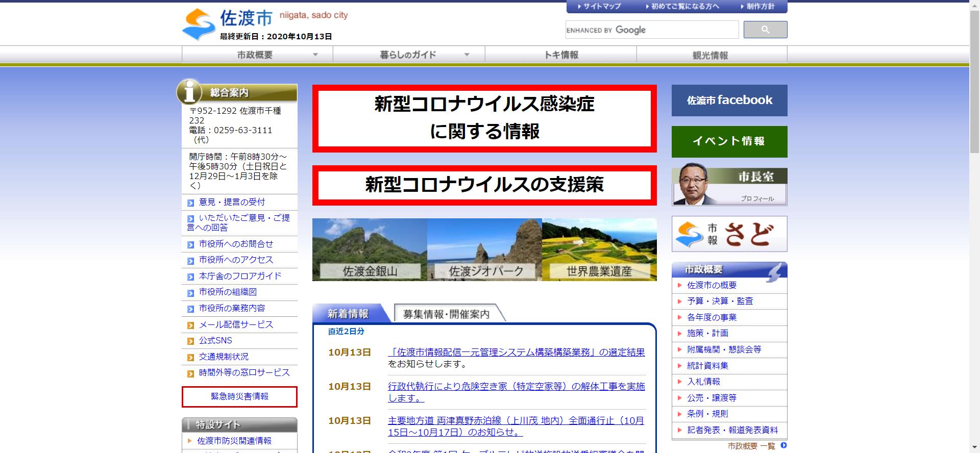Click arrow icon beside 市役所の組織図
This screenshot has width=980, height=453.
tap(191, 293)
